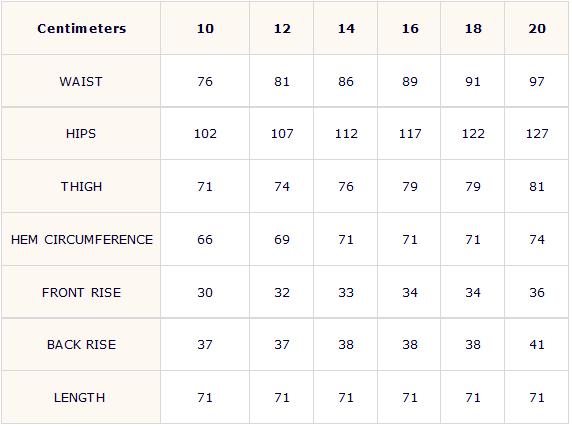Click the THIGH row label

pyautogui.click(x=81, y=187)
